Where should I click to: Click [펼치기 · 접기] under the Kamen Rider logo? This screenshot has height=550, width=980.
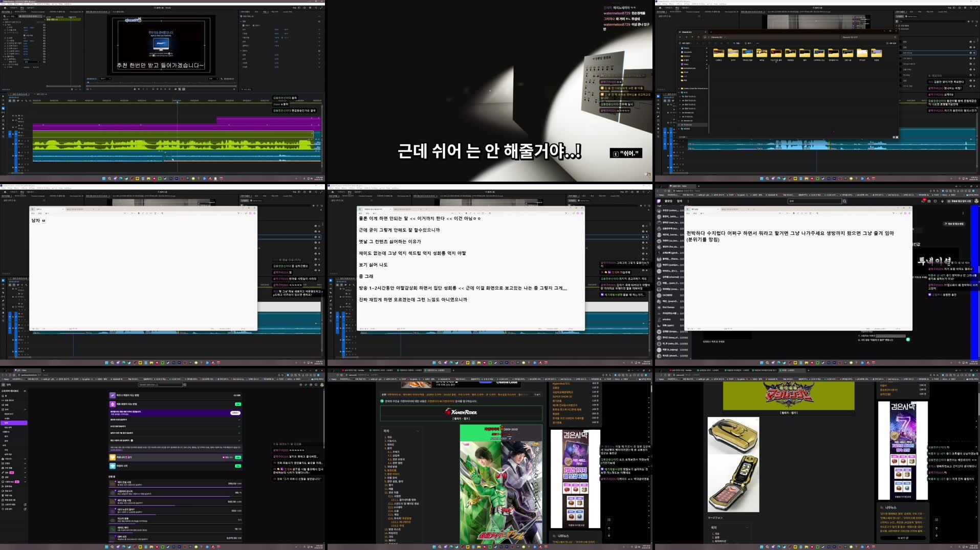click(462, 418)
